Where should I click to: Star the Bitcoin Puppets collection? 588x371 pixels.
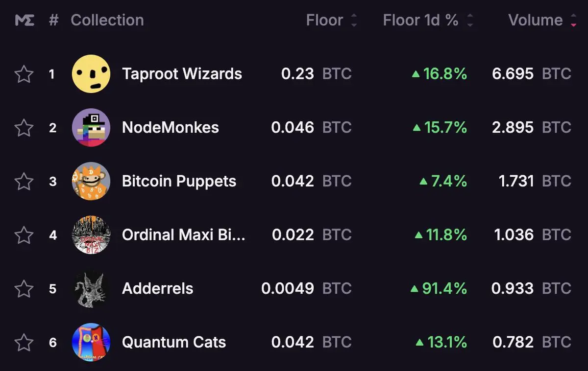pos(24,182)
